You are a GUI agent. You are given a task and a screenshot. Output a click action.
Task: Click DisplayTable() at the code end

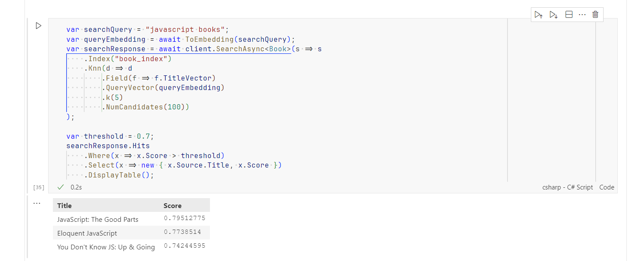(119, 175)
